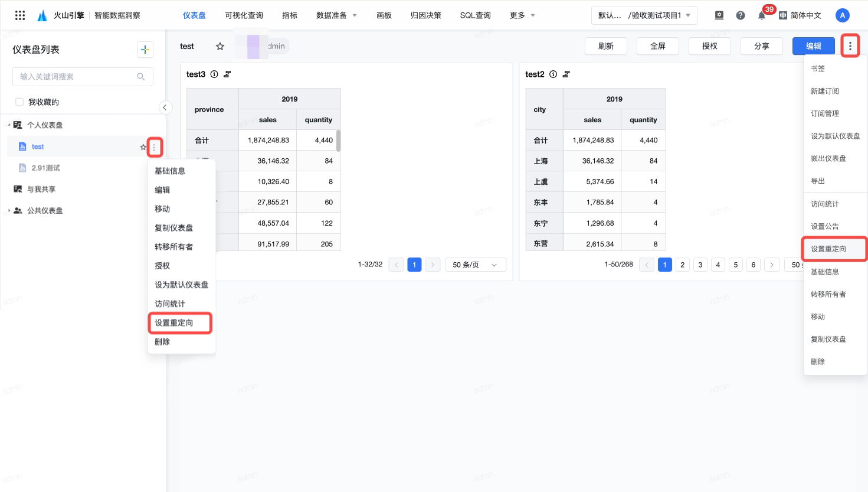Switch to the SQL查询 tab

tap(475, 15)
